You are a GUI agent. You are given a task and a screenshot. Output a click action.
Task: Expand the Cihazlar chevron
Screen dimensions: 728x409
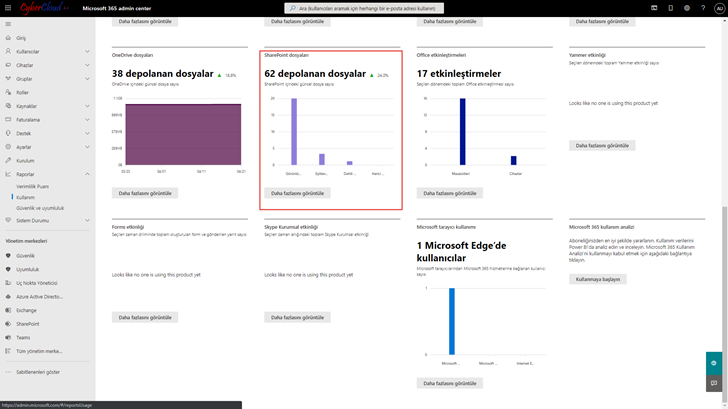[87, 65]
